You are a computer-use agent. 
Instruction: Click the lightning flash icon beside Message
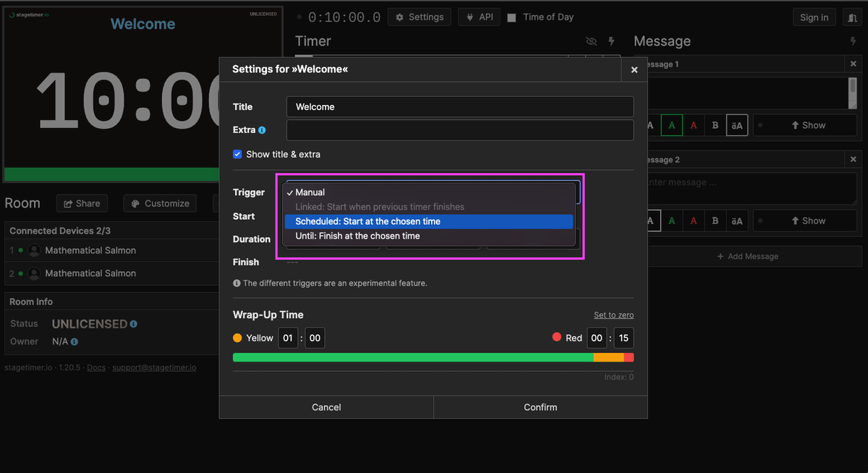coord(852,41)
